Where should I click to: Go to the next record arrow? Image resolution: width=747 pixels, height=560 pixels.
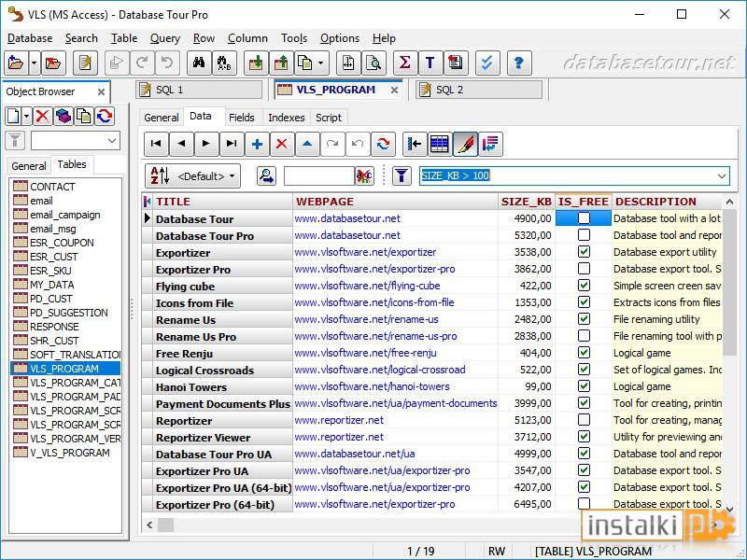(x=206, y=144)
